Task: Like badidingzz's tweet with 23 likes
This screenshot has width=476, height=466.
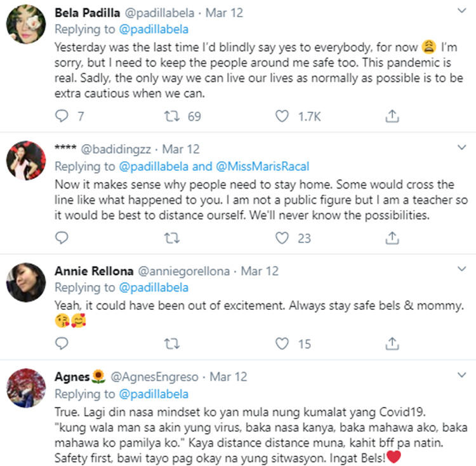Action: pyautogui.click(x=282, y=238)
